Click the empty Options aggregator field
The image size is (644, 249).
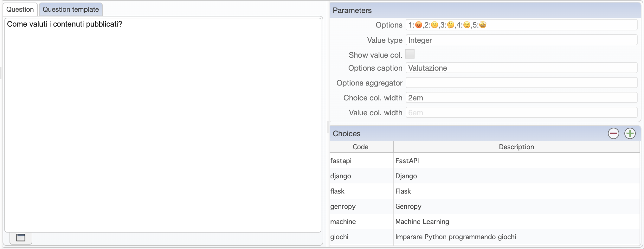coord(521,83)
